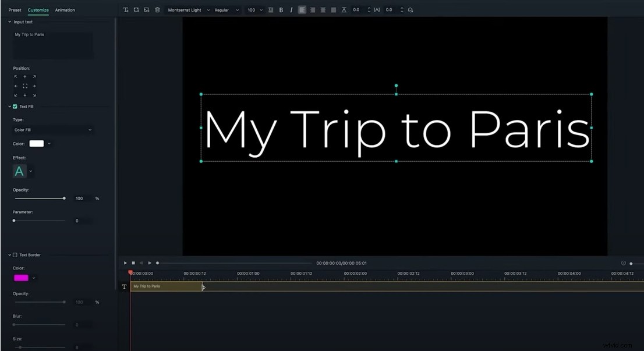The height and width of the screenshot is (351, 644).
Task: Click the left align text icon
Action: 302,10
